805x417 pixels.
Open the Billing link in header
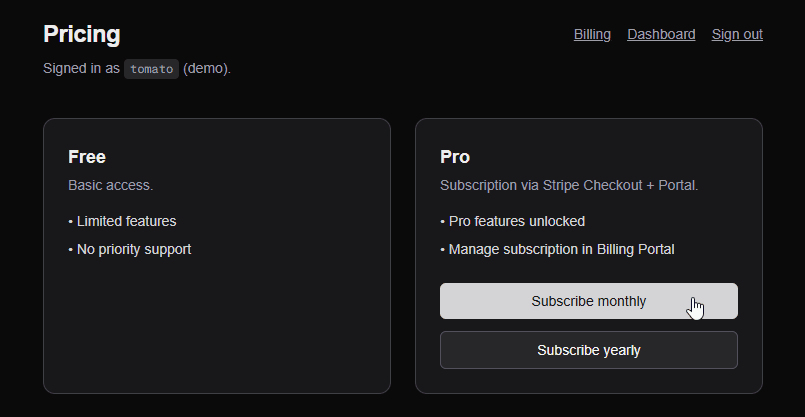point(592,34)
